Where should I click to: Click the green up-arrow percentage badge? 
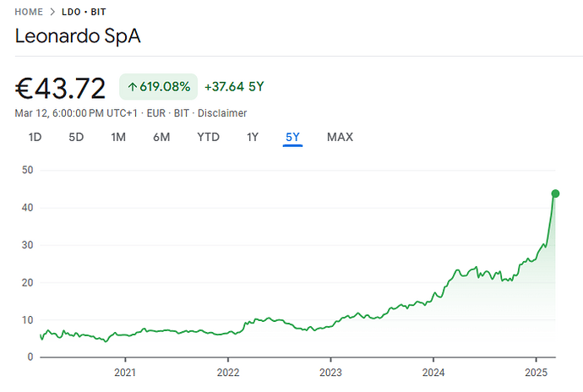coord(158,87)
